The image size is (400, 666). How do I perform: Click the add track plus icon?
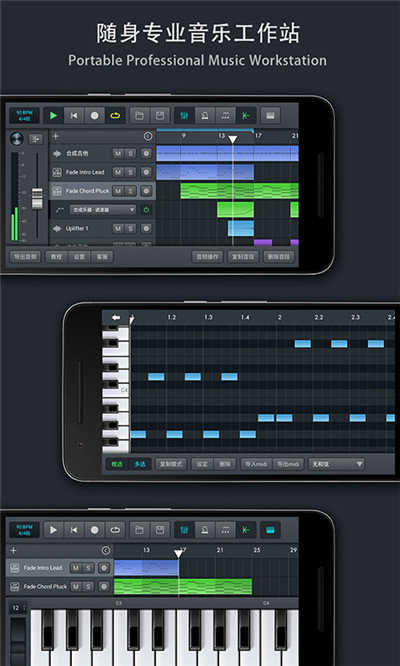pos(56,136)
